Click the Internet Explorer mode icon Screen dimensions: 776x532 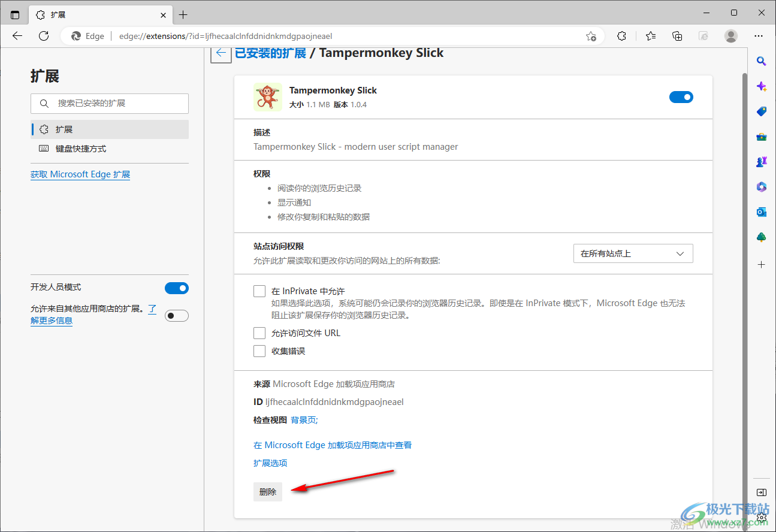(704, 36)
